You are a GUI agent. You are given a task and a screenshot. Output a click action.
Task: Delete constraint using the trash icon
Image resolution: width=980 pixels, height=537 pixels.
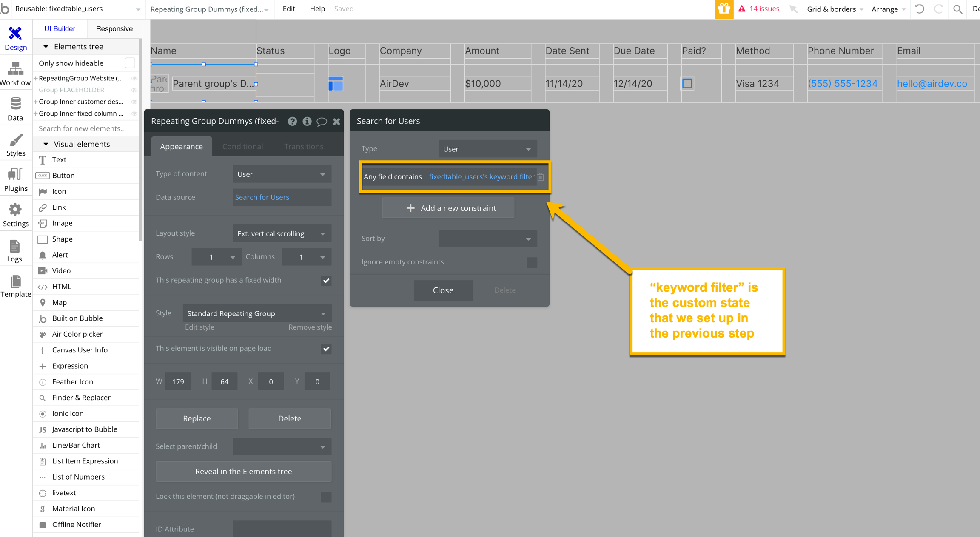pos(541,177)
